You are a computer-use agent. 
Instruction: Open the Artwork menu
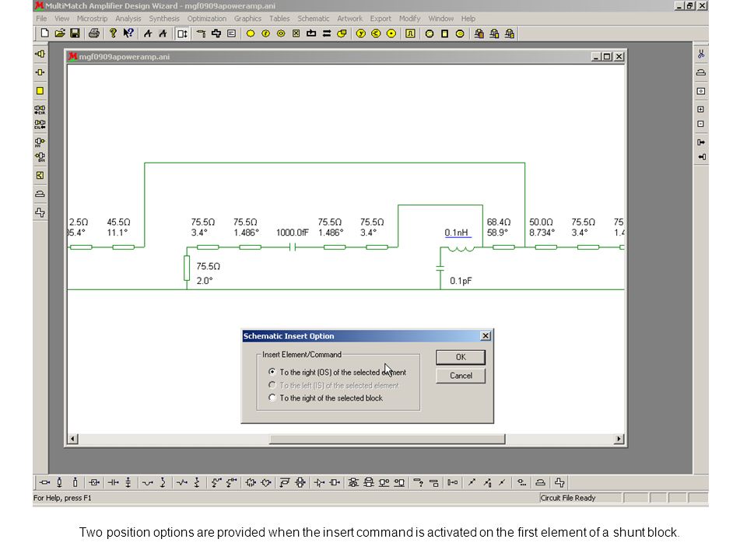(349, 18)
